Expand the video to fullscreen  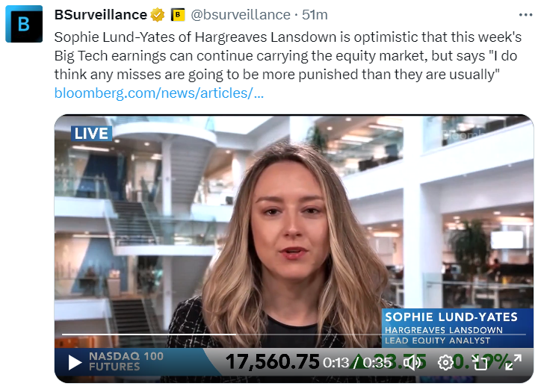(513, 363)
